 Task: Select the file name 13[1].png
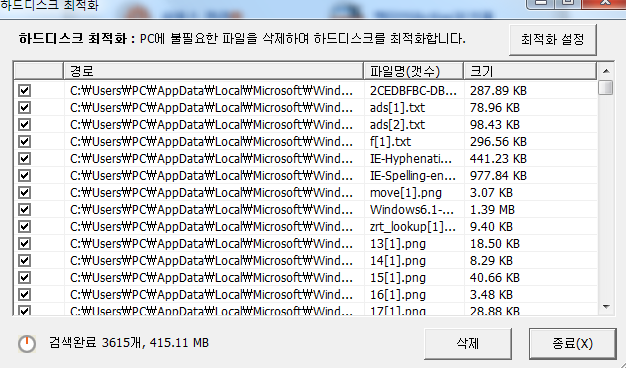(x=398, y=243)
